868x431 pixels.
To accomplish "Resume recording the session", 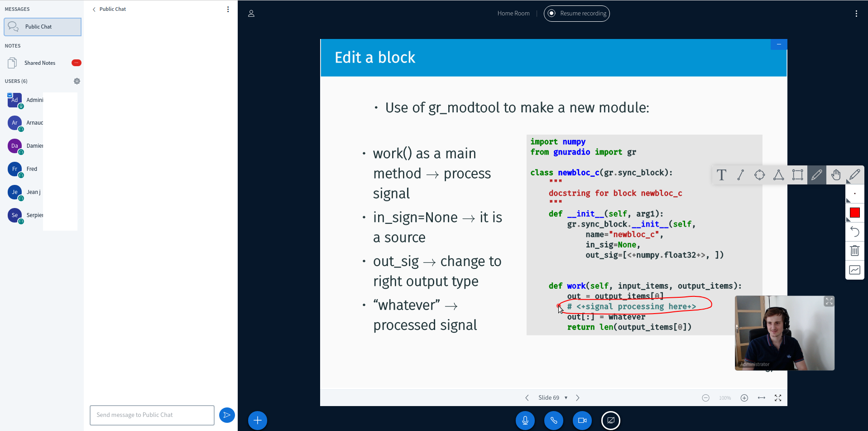I will click(576, 14).
